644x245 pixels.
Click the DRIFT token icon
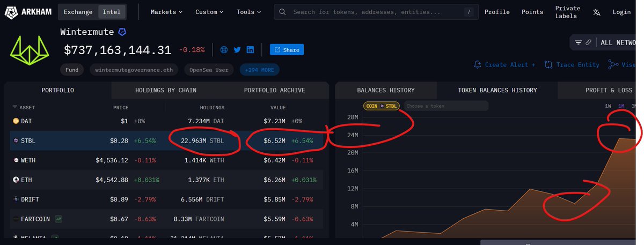coord(15,199)
